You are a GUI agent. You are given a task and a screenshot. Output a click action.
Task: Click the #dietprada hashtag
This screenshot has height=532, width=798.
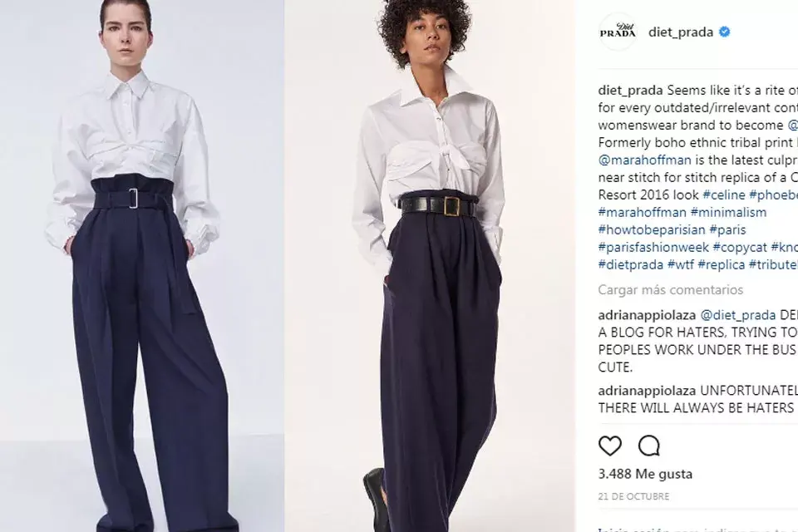pyautogui.click(x=631, y=264)
